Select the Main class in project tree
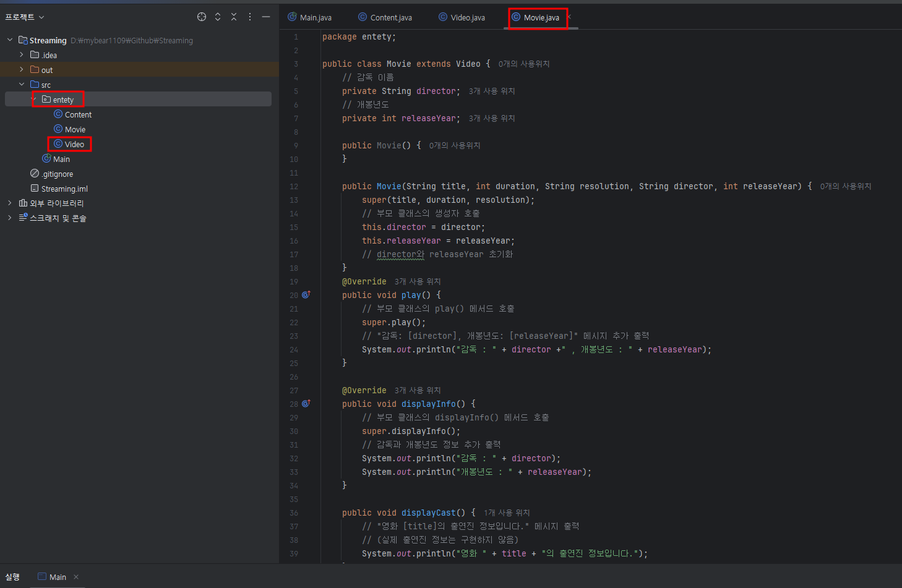 click(x=61, y=159)
